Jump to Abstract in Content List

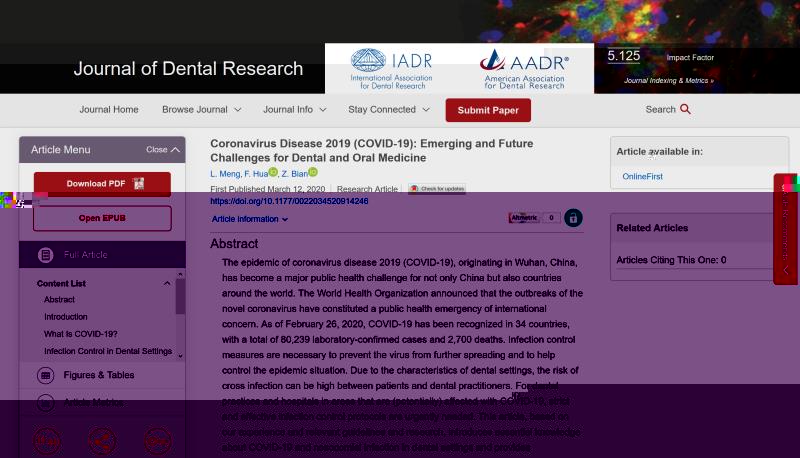59,300
